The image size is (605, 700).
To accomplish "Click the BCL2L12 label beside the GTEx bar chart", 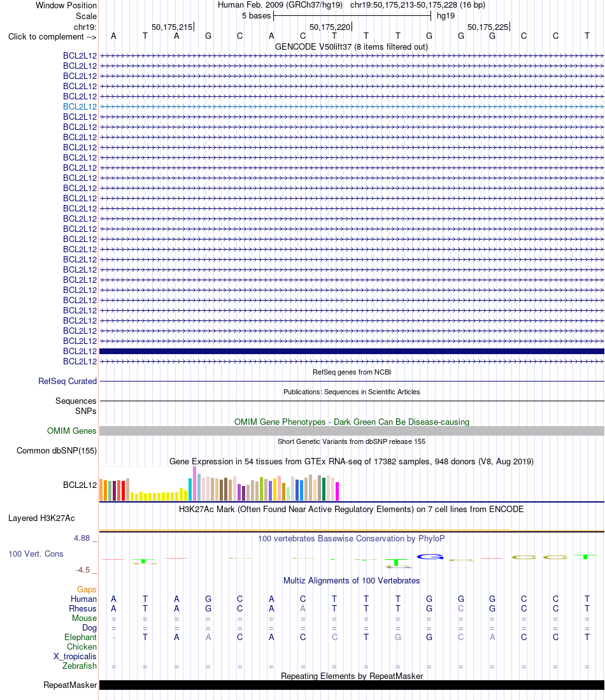I will tap(80, 485).
